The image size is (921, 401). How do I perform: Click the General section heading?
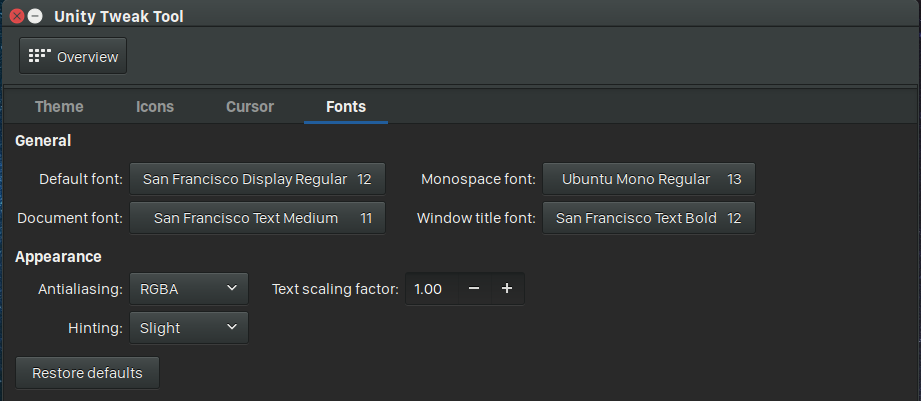[x=43, y=141]
